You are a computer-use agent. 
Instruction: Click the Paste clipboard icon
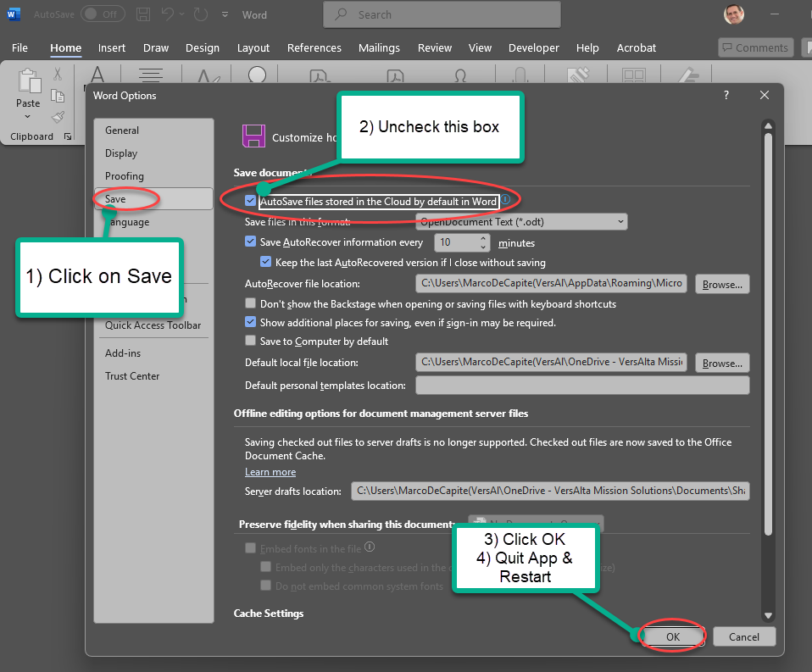coord(30,81)
